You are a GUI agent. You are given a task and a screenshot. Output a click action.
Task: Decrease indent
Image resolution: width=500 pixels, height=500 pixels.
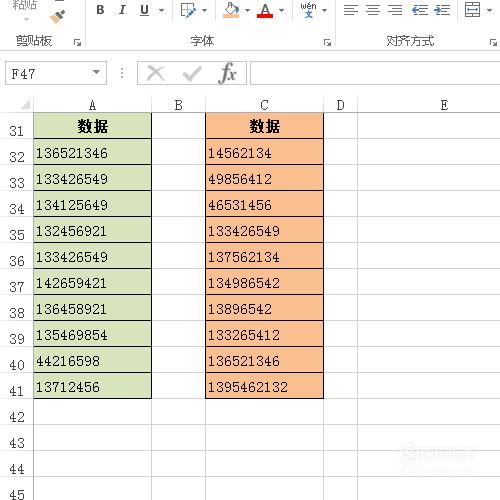[x=420, y=10]
